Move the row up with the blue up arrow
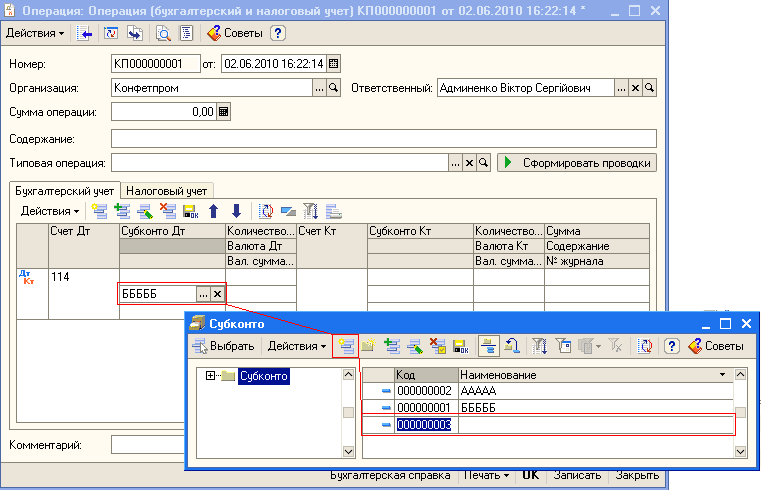 212,211
